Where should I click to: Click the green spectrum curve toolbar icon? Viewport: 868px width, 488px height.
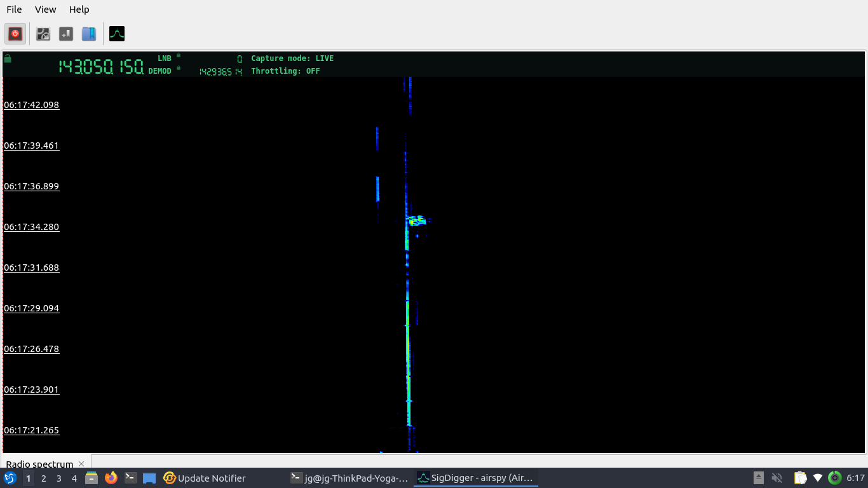[117, 34]
